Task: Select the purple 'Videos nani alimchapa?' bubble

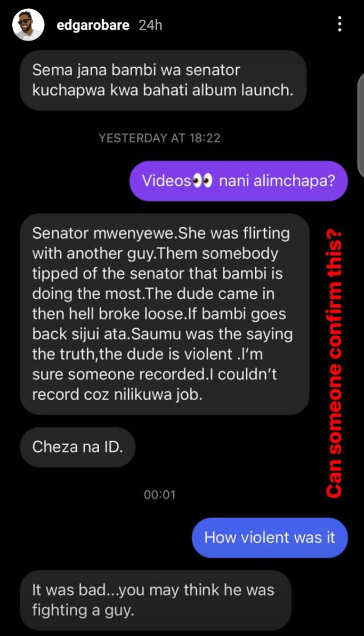Action: tap(239, 181)
